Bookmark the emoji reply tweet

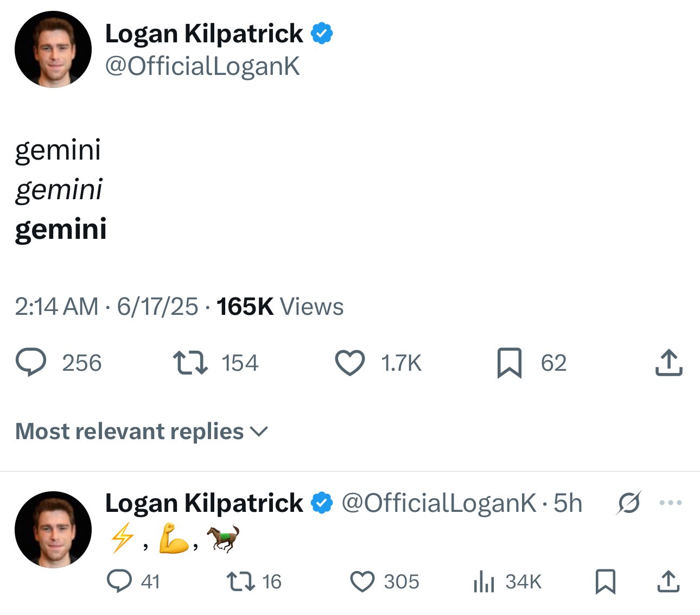pos(605,581)
